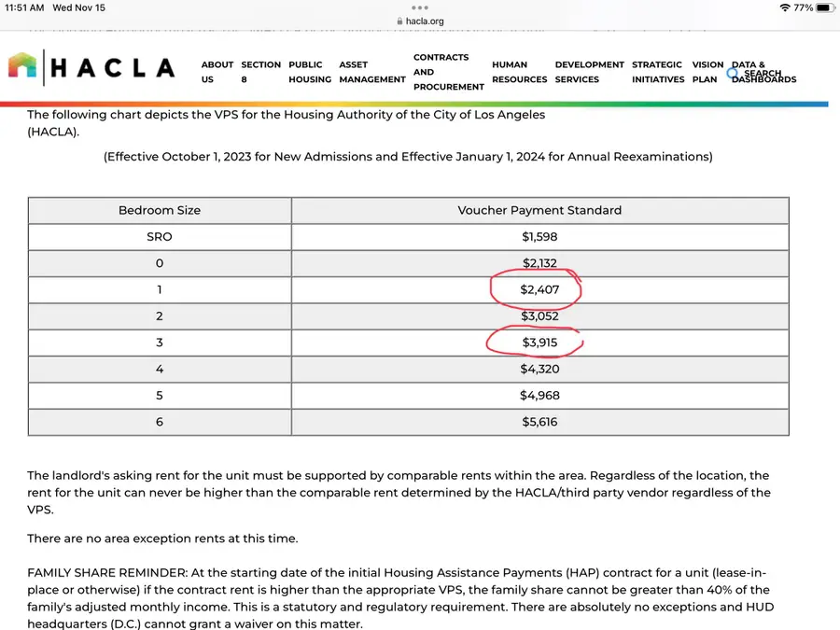The width and height of the screenshot is (840, 630).
Task: Open the Section 8 menu
Action: tap(260, 72)
